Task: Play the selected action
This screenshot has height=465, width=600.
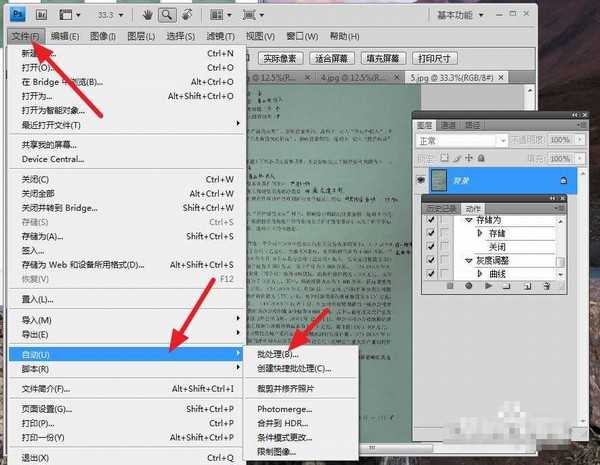Action: (x=488, y=286)
